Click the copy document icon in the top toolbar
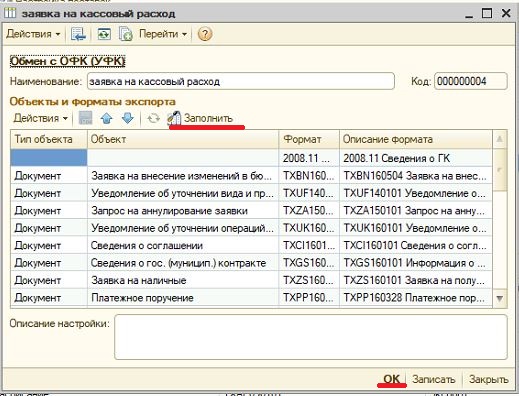519x396 pixels. [x=126, y=34]
